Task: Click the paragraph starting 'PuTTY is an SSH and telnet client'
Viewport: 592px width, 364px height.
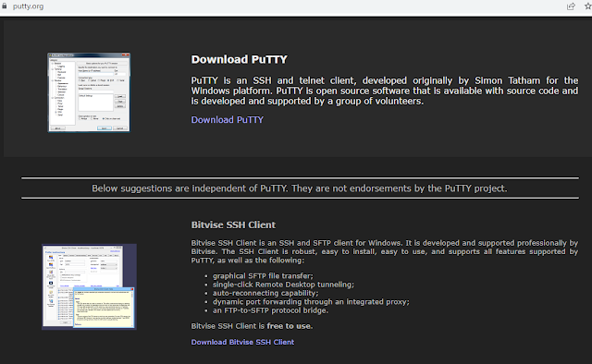Action: 385,91
